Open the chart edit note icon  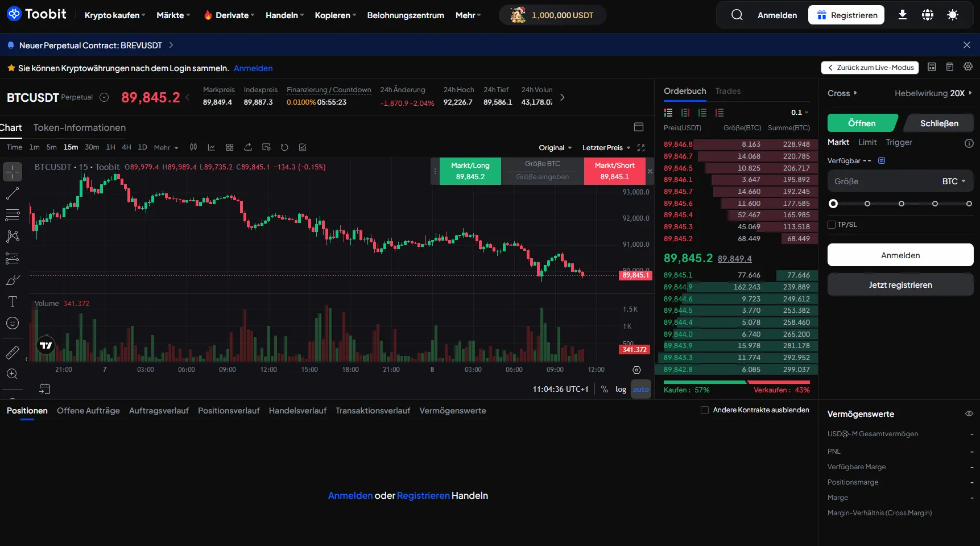(303, 147)
